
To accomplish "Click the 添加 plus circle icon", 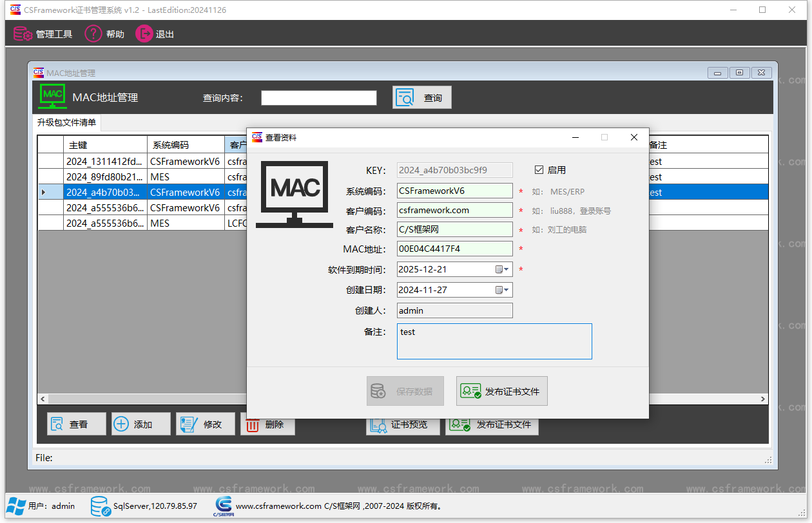I will (121, 424).
